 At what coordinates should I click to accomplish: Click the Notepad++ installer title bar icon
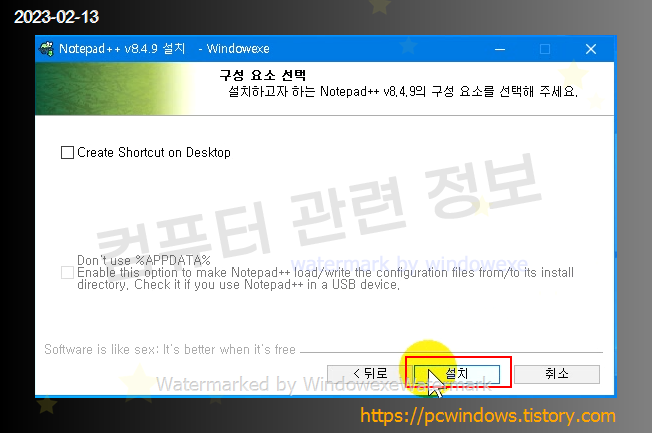pos(47,49)
